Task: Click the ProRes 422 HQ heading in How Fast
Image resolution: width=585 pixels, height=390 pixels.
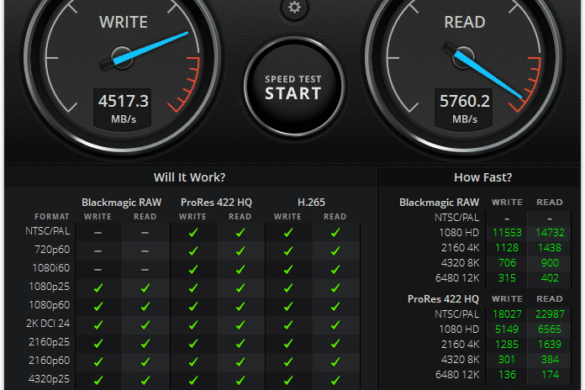Action: point(443,299)
